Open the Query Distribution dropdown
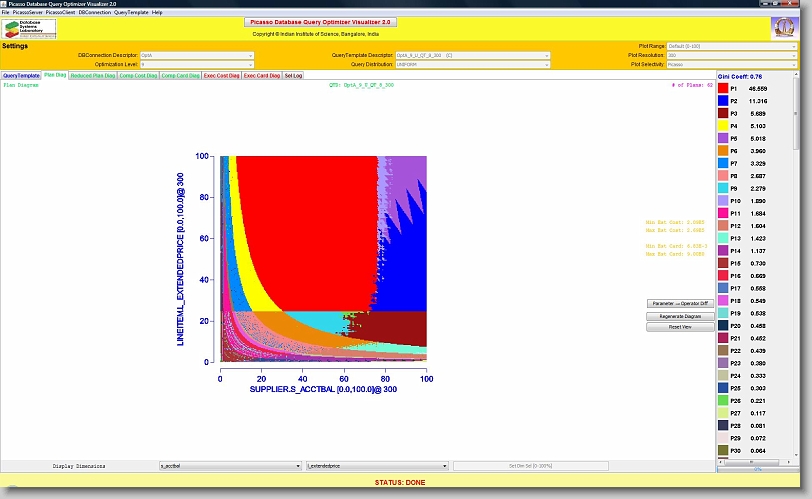 472,64
